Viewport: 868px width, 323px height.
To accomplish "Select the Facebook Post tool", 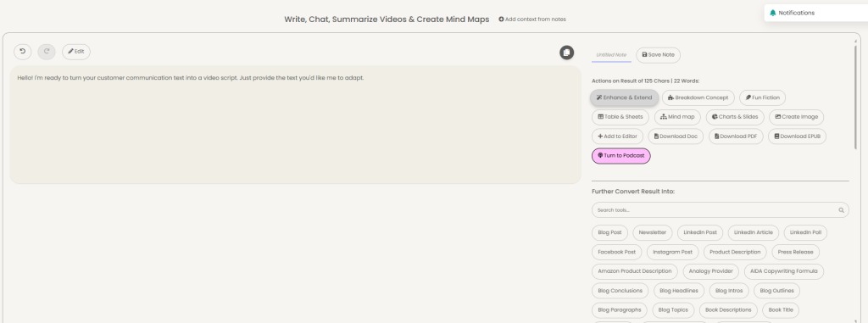I will click(617, 252).
